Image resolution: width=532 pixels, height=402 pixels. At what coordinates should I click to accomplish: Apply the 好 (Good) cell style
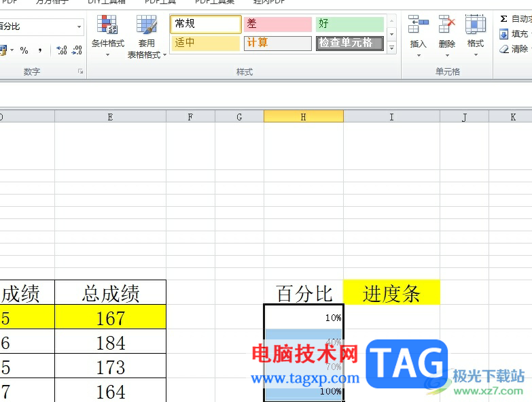click(349, 24)
